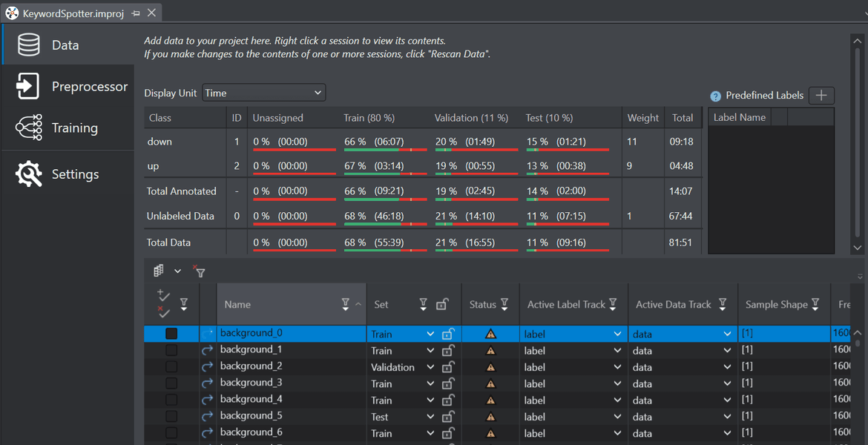Viewport: 868px width, 445px height.
Task: Open the Name column filter
Action: (346, 304)
